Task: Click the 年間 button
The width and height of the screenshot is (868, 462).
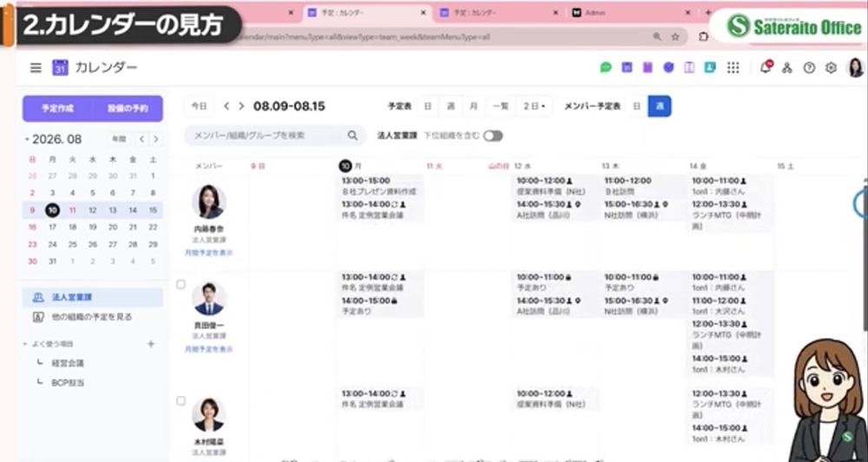Action: pos(119,139)
